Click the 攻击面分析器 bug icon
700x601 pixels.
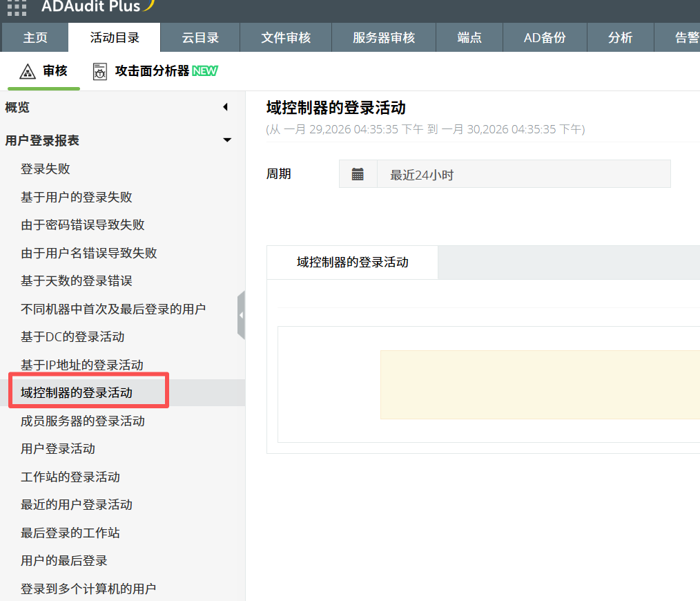[x=100, y=71]
